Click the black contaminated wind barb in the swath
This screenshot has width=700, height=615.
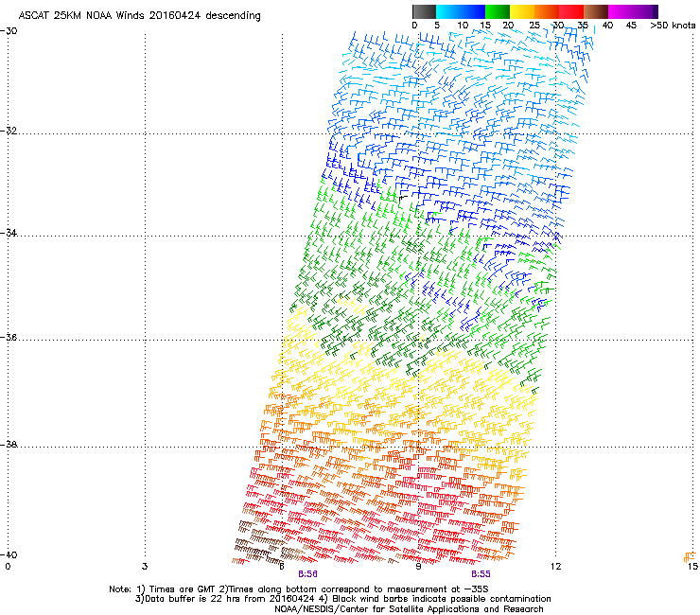[x=403, y=198]
